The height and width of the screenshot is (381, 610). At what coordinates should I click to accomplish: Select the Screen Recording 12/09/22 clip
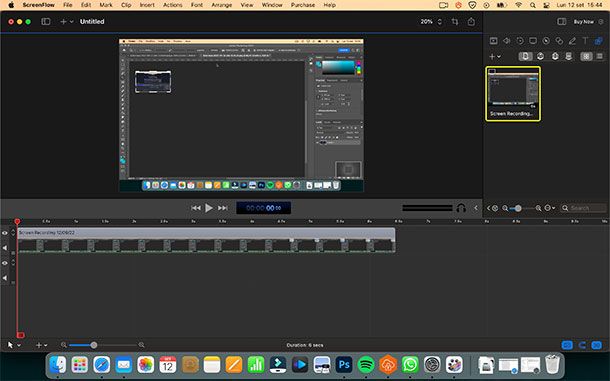coord(207,240)
